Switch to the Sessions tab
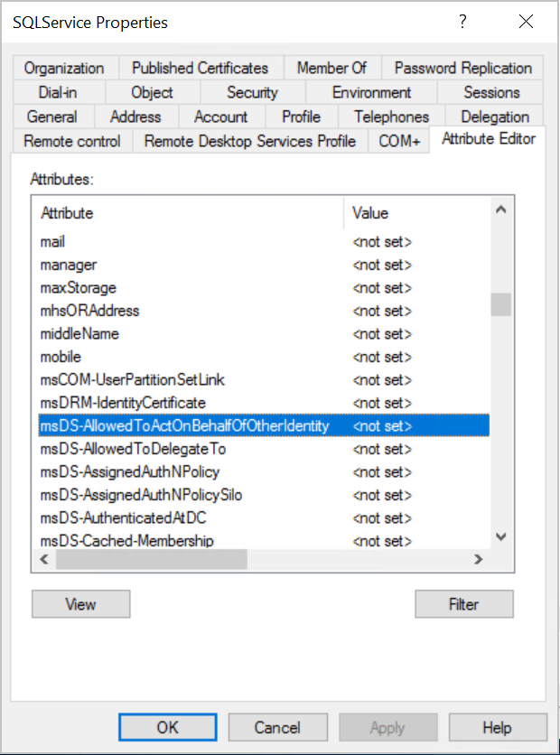Screen dimensions: 560x755 coord(491,91)
